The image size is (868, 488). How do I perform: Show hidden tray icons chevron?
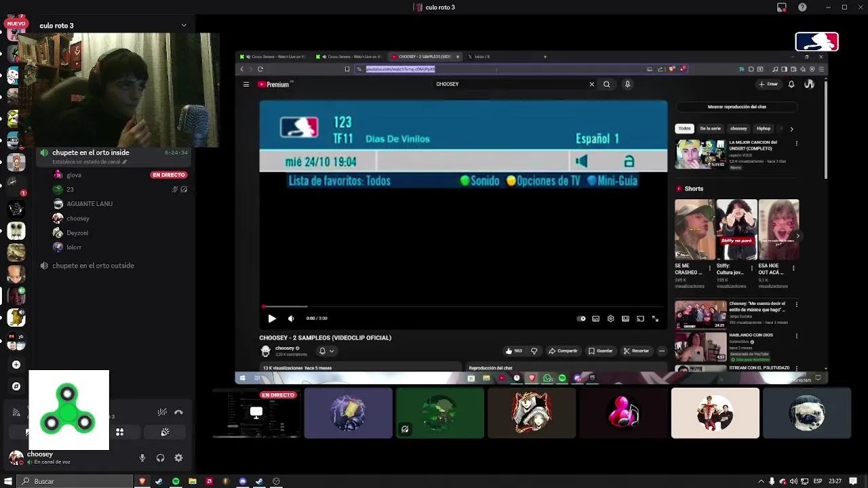tap(761, 481)
